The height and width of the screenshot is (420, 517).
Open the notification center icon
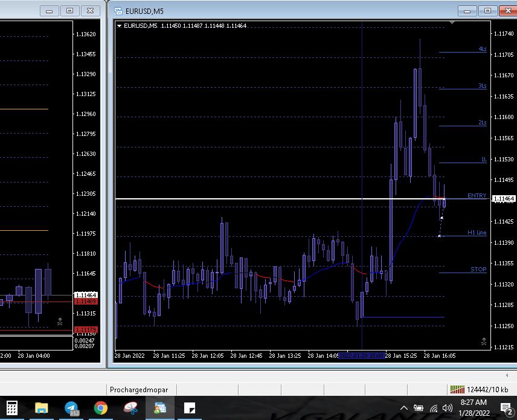507,409
